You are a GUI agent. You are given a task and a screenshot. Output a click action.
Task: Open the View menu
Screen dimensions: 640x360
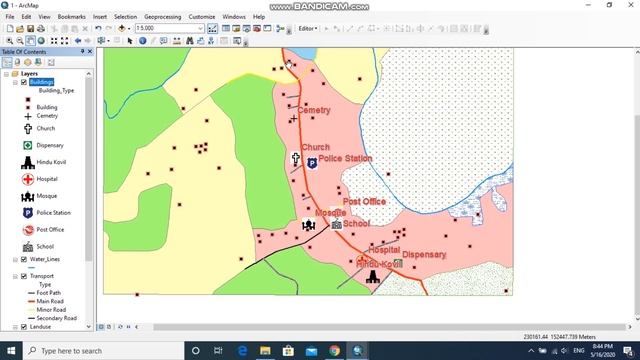(44, 17)
